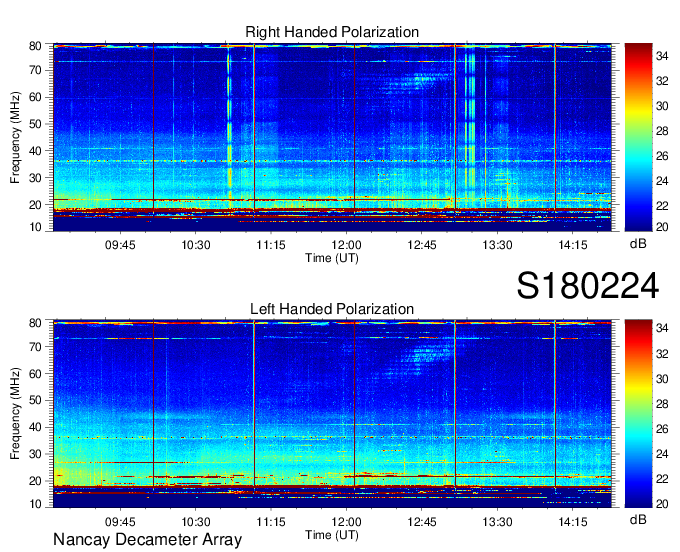Click 80 MHz tick of Right Handed plot
The image size is (680, 552).
[35, 46]
